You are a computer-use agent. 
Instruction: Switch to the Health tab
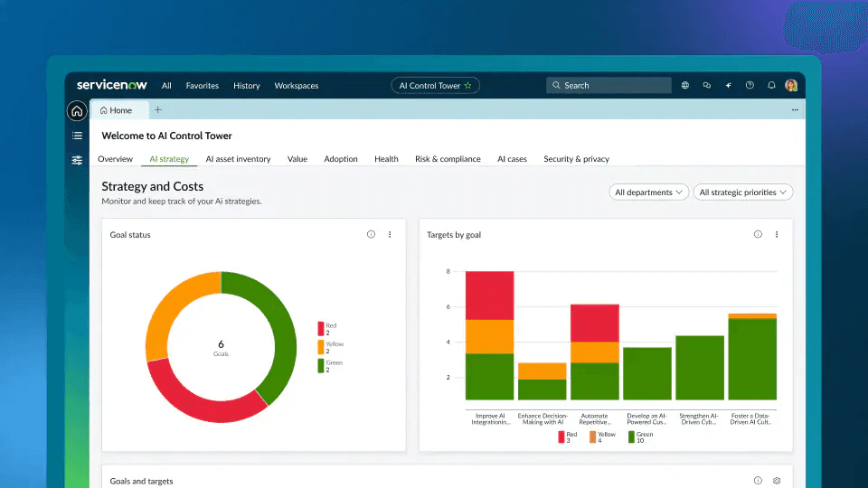tap(386, 159)
